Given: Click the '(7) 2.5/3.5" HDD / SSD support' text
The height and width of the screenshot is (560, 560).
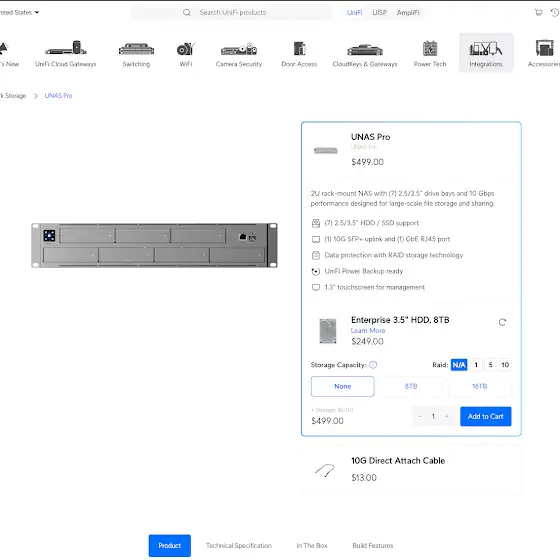Looking at the screenshot, I should 371,223.
